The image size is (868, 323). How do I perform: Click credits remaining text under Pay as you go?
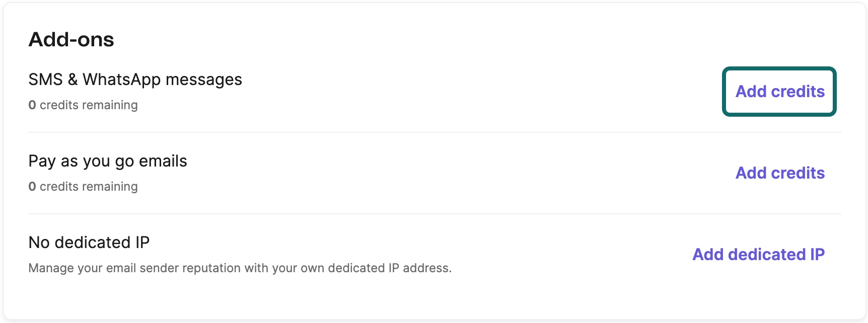coord(89,187)
